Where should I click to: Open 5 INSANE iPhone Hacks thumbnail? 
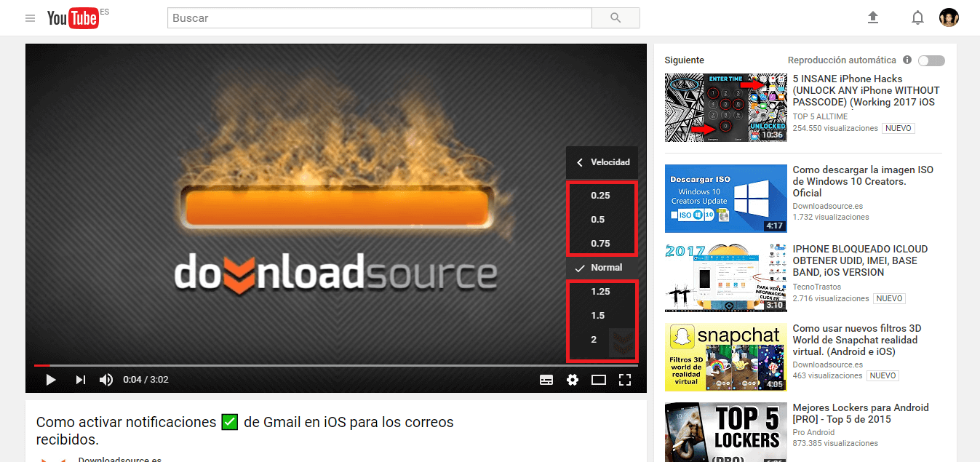[x=726, y=107]
